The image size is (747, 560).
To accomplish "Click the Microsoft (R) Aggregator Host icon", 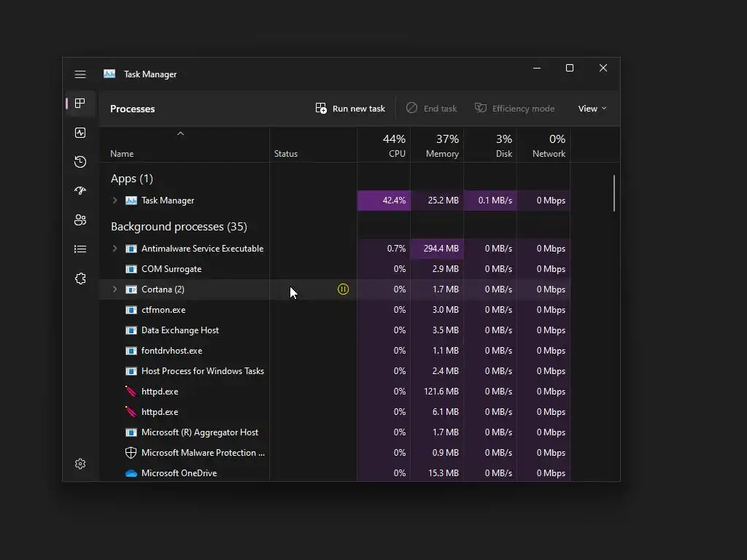I will pos(131,432).
